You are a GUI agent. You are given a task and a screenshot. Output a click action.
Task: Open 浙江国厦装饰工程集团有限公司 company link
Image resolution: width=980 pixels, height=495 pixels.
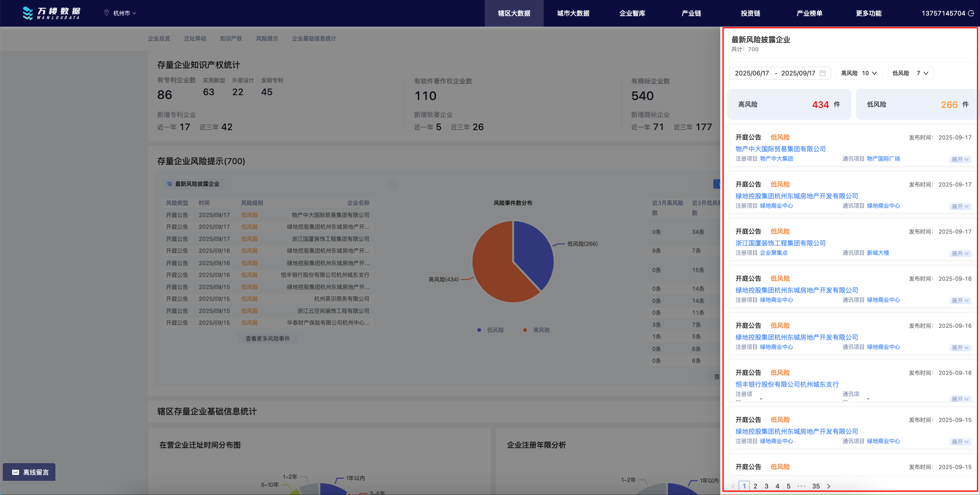coord(780,243)
